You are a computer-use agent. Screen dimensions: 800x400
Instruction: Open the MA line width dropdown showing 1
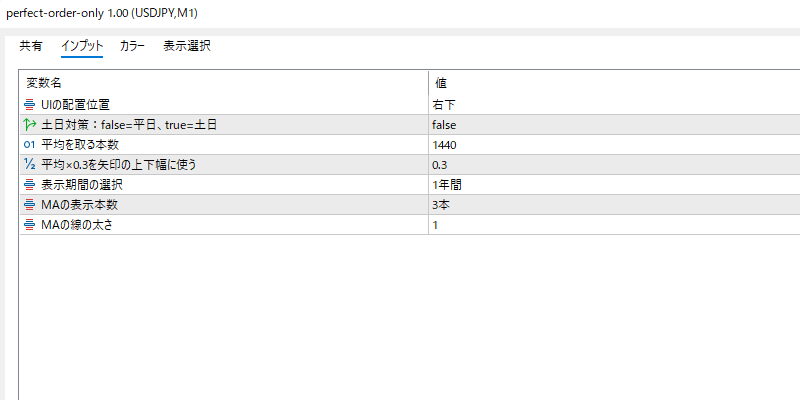point(436,225)
